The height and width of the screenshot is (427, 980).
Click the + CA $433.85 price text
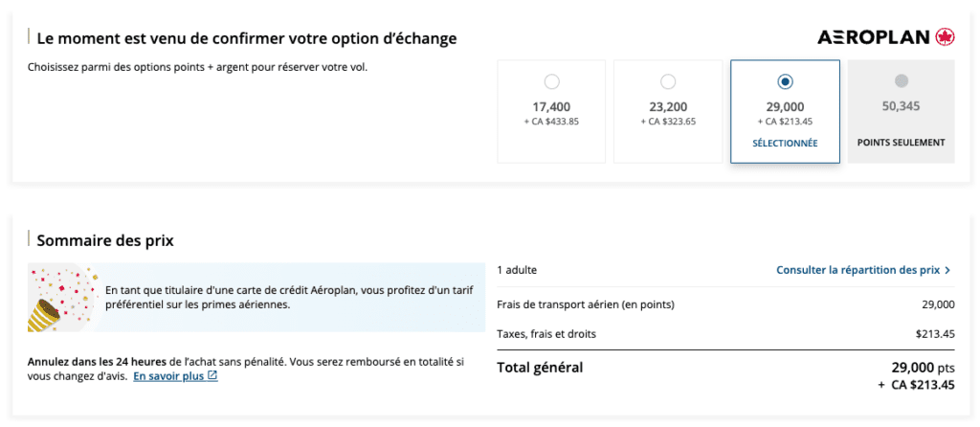(x=551, y=122)
